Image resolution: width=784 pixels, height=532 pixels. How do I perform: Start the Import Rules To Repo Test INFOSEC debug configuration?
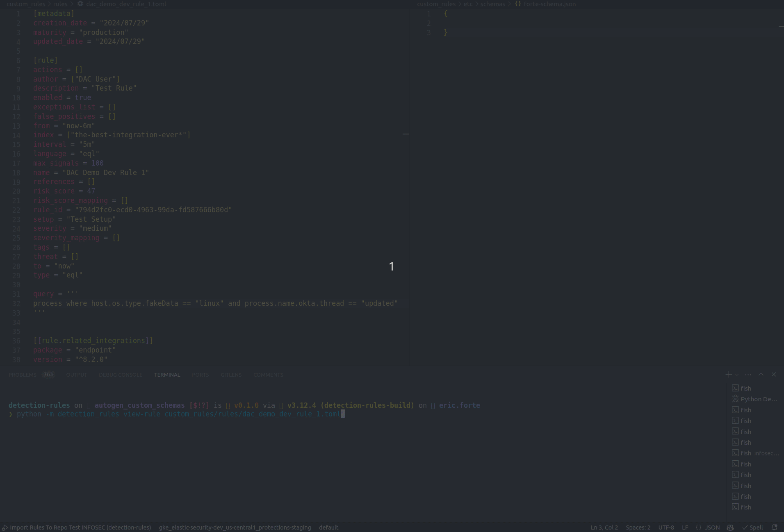77,527
